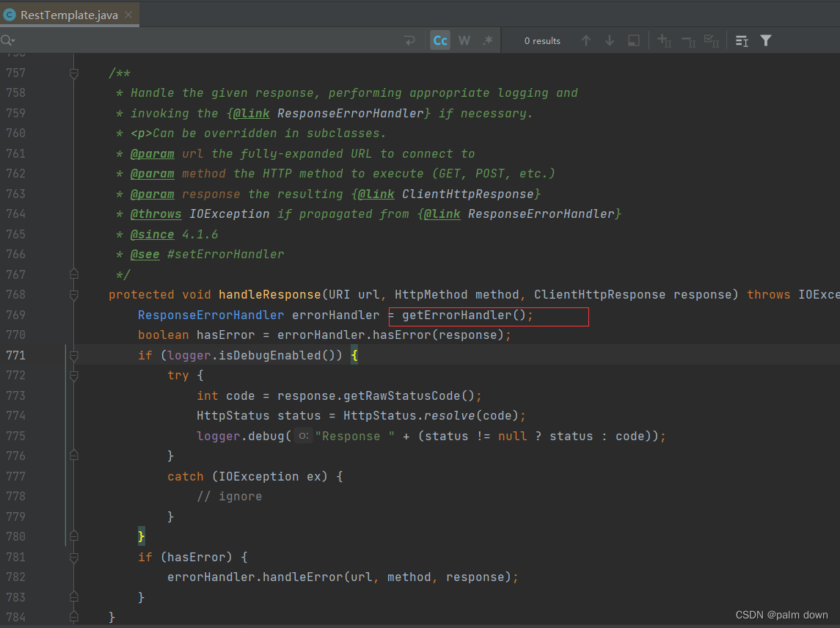Open search filter funnel options
Screen dimensions: 840x628
[766, 41]
